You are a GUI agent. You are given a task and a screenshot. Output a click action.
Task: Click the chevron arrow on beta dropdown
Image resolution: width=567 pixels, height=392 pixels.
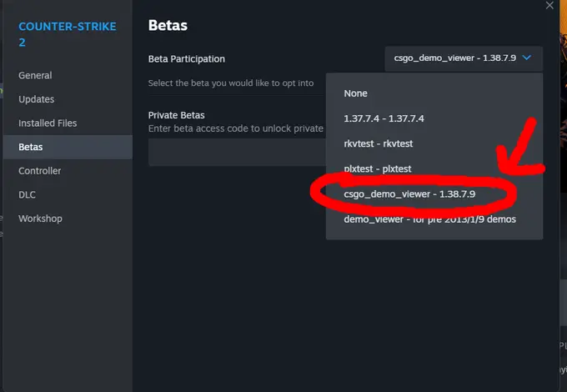pyautogui.click(x=529, y=58)
